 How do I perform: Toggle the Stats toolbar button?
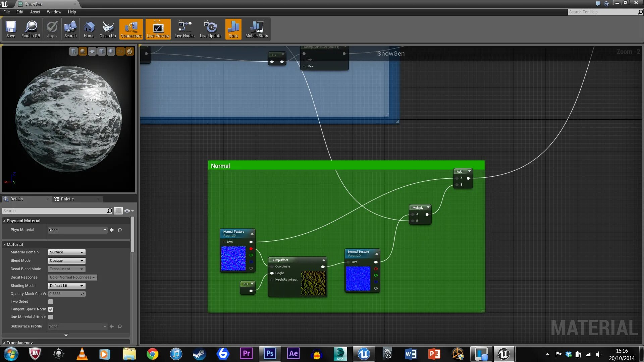(233, 29)
